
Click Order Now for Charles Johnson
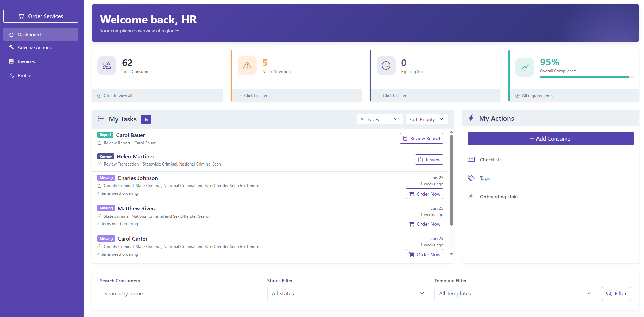pos(425,194)
